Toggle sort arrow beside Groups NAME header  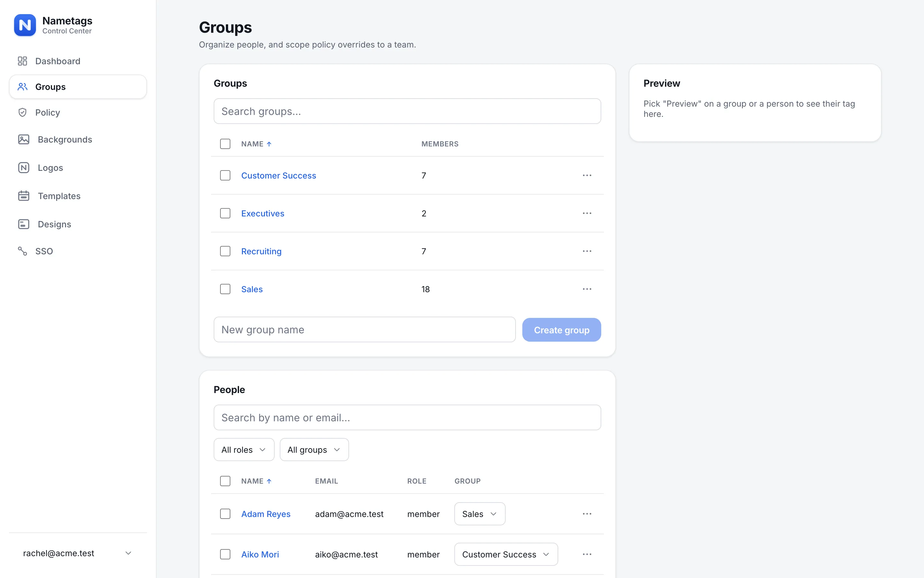pyautogui.click(x=269, y=144)
